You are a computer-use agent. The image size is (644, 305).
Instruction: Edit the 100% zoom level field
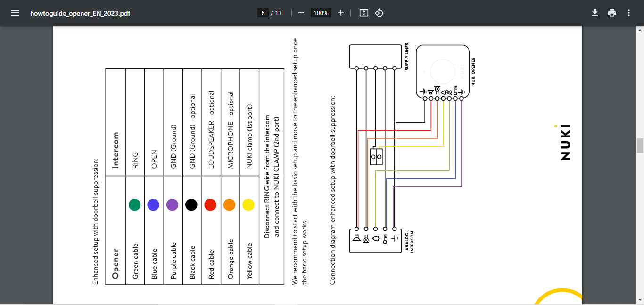tap(321, 13)
